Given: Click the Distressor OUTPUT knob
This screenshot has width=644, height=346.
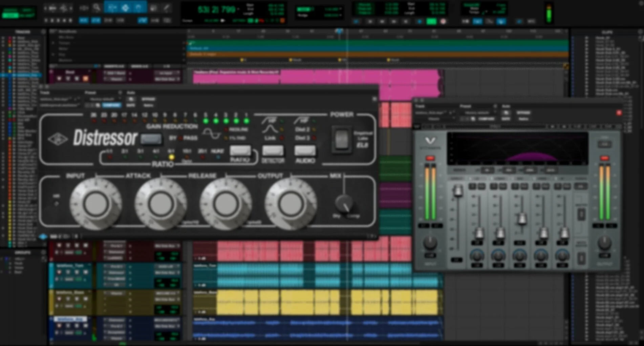Looking at the screenshot, I should (290, 204).
